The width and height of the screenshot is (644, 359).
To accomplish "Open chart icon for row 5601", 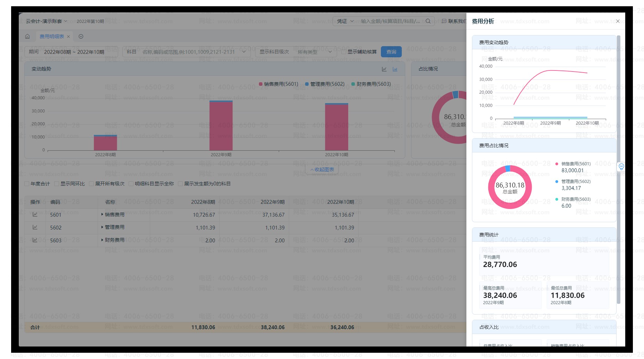I will [35, 215].
